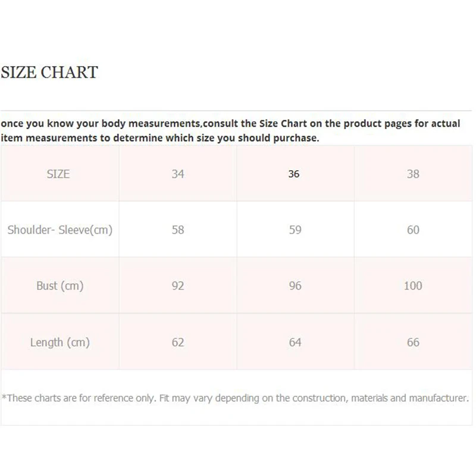Image resolution: width=476 pixels, height=476 pixels.
Task: Click length value 62
Action: click(178, 342)
